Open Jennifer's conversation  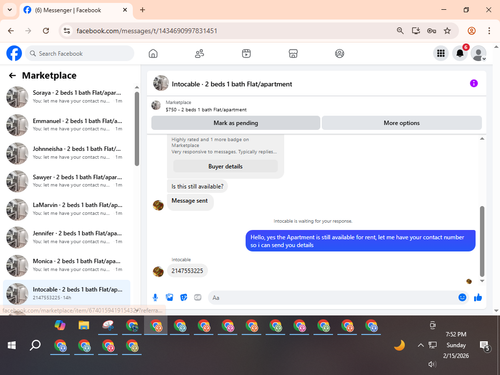(67, 237)
